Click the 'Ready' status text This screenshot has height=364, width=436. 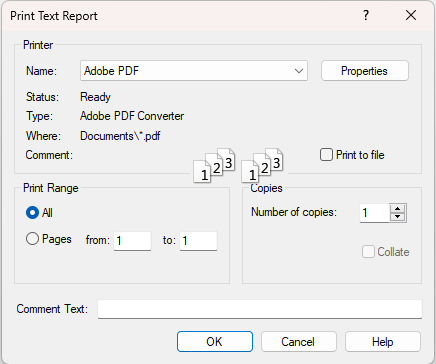[x=95, y=97]
